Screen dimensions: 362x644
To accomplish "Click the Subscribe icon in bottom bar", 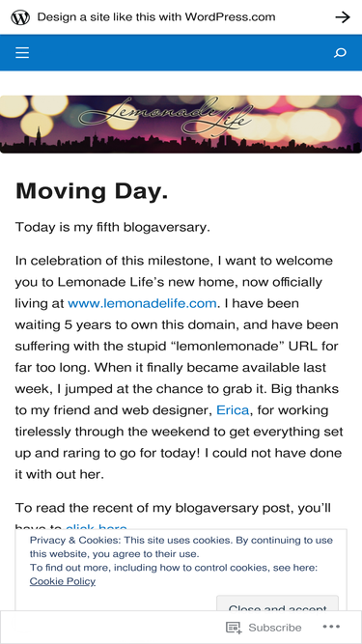I will (x=234, y=628).
